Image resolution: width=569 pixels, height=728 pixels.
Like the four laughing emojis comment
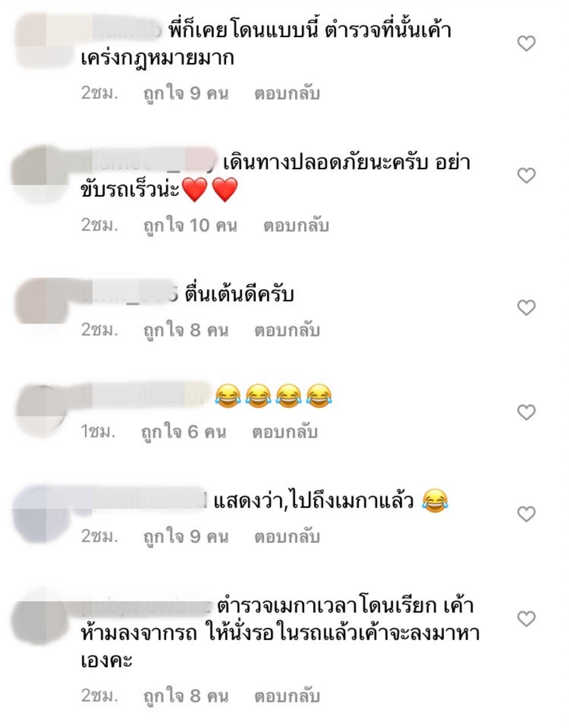pyautogui.click(x=526, y=412)
